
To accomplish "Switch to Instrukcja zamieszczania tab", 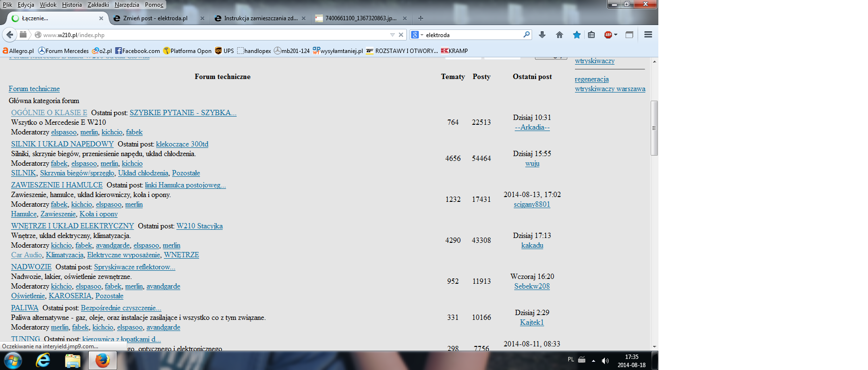I will coord(261,18).
